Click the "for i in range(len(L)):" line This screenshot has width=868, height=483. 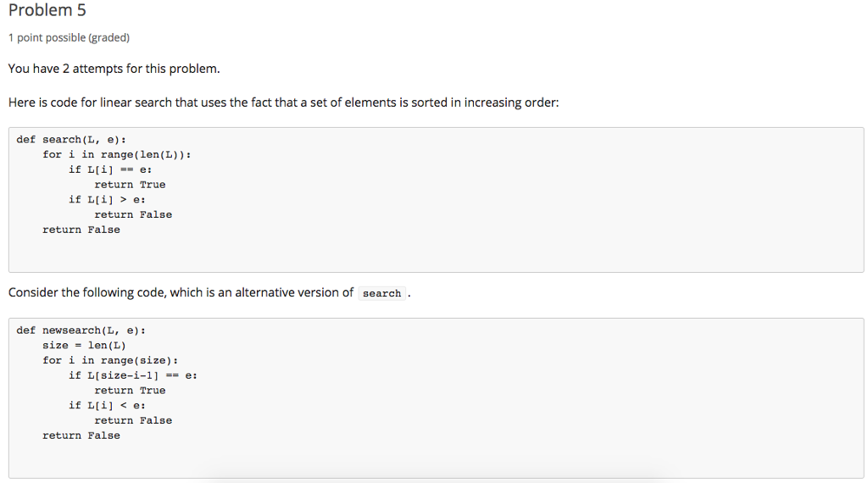coord(116,154)
